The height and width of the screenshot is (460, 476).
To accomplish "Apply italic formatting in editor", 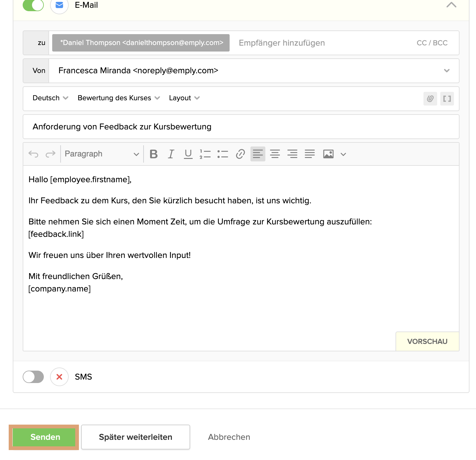I will coord(171,154).
